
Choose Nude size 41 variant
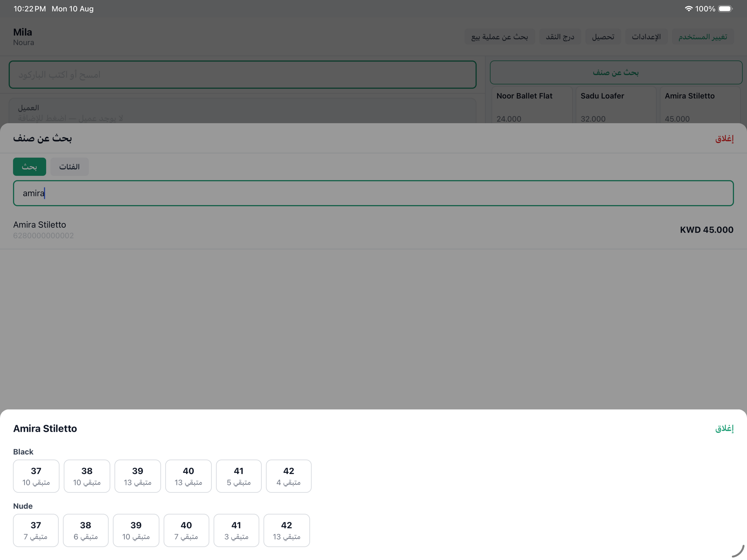point(236,530)
